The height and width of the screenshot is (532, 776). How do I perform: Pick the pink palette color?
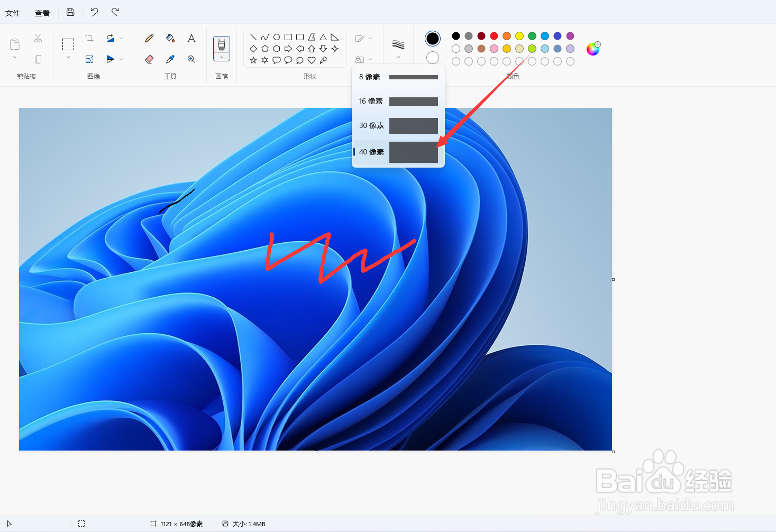(494, 49)
